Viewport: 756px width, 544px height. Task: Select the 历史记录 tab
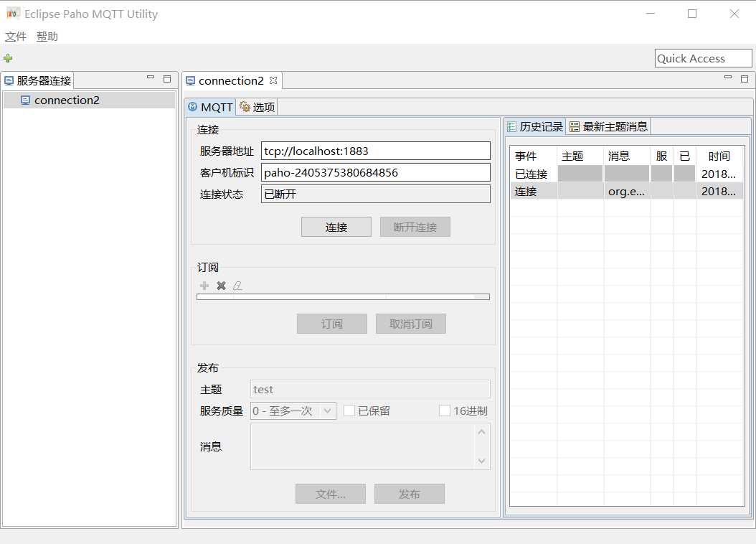(535, 127)
